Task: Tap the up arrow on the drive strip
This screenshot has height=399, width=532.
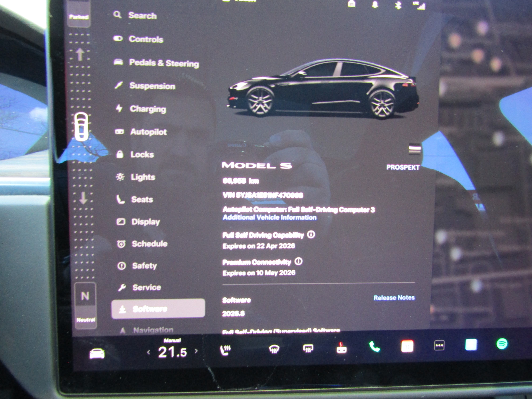Action: tap(80, 54)
